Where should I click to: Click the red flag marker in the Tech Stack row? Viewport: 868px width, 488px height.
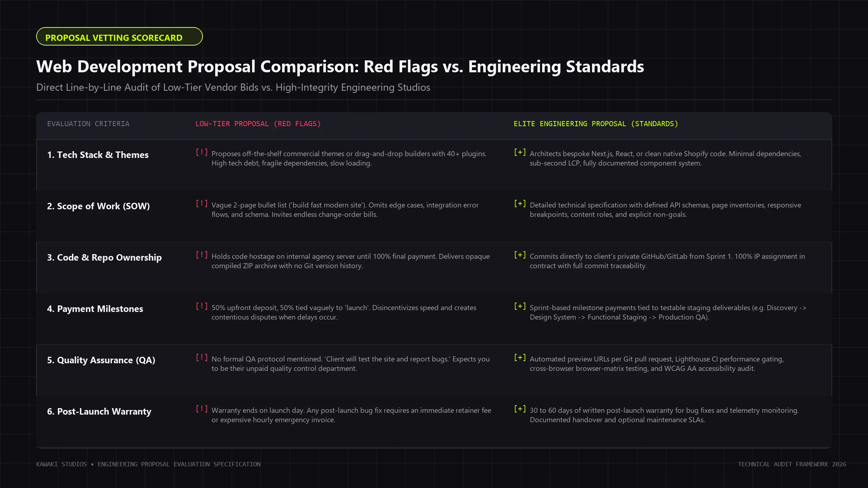pos(201,152)
